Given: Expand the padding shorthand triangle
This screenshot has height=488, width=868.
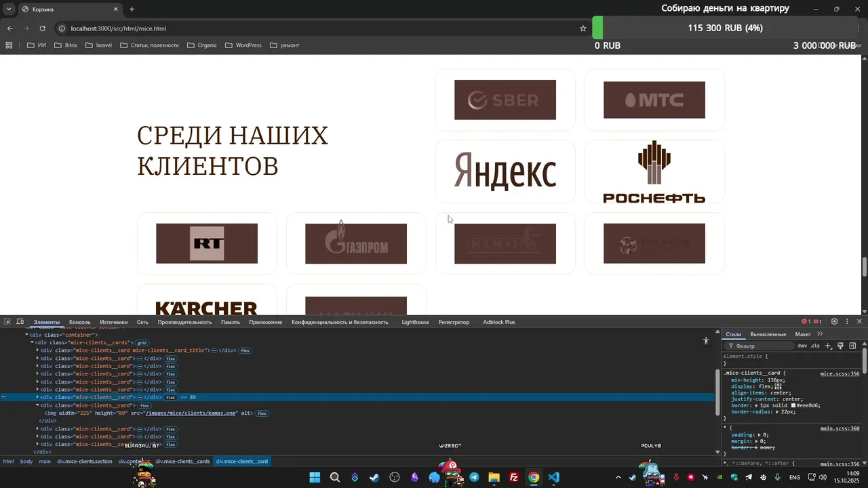Looking at the screenshot, I should coord(759,435).
